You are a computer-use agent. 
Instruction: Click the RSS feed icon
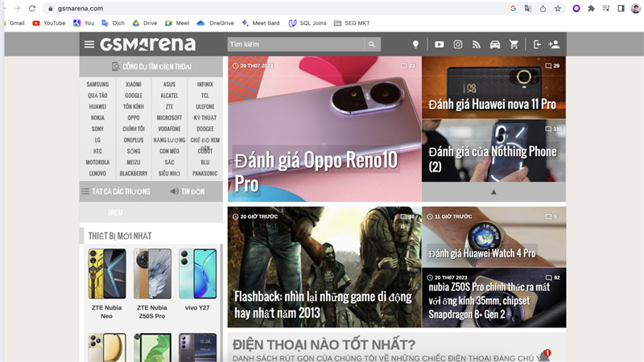click(x=477, y=44)
